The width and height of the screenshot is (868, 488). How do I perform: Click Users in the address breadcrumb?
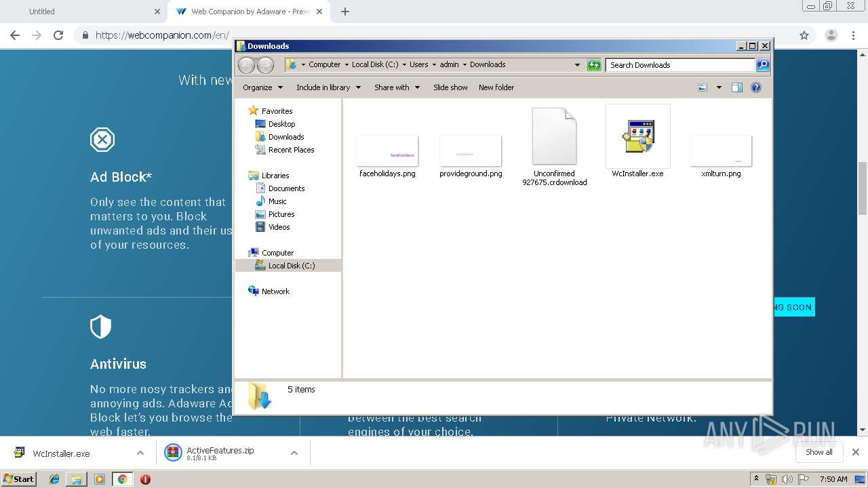pos(418,65)
